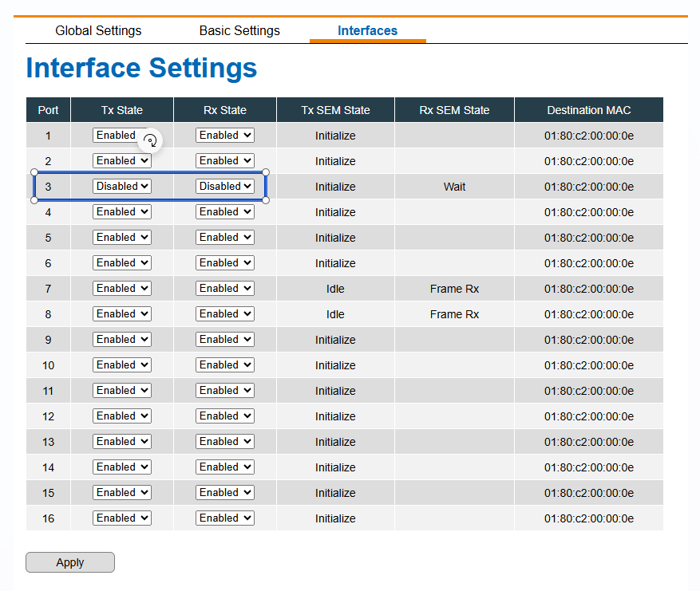Open Rx State dropdown for port 15
Viewport: 700px width, 591px height.
[225, 492]
